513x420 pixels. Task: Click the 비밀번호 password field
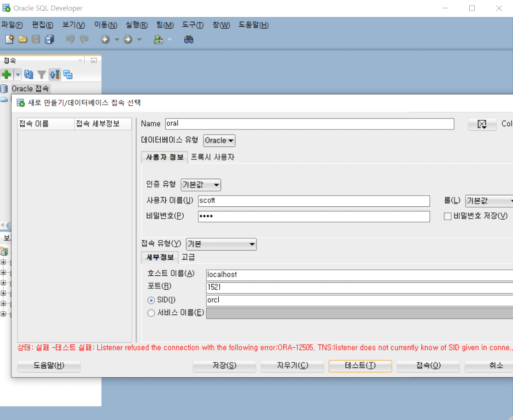tap(314, 216)
